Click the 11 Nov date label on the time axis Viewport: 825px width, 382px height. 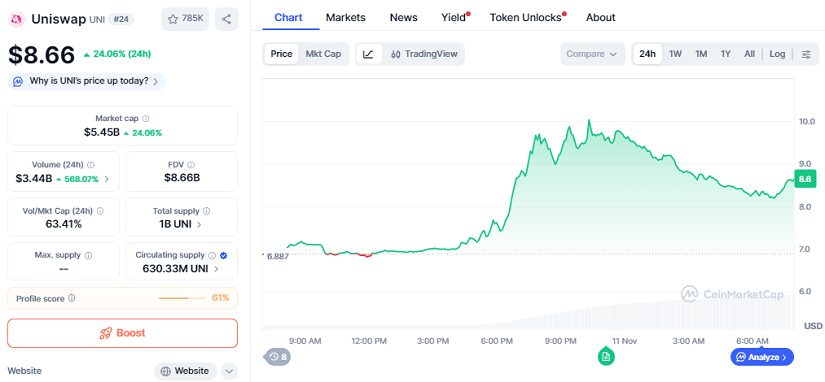[x=625, y=341]
